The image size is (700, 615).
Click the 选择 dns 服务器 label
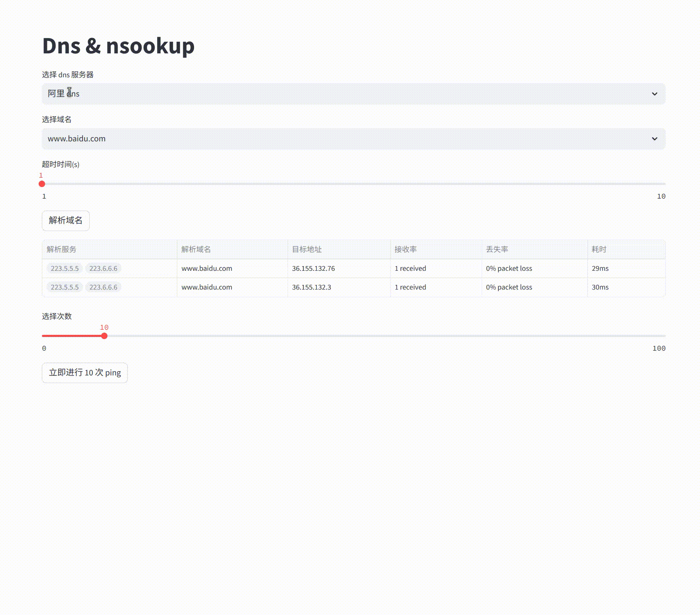tap(68, 75)
